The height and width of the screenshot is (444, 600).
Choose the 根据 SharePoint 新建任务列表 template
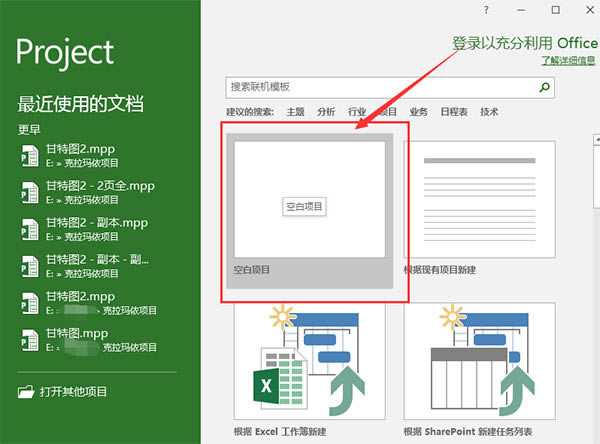pos(479,361)
